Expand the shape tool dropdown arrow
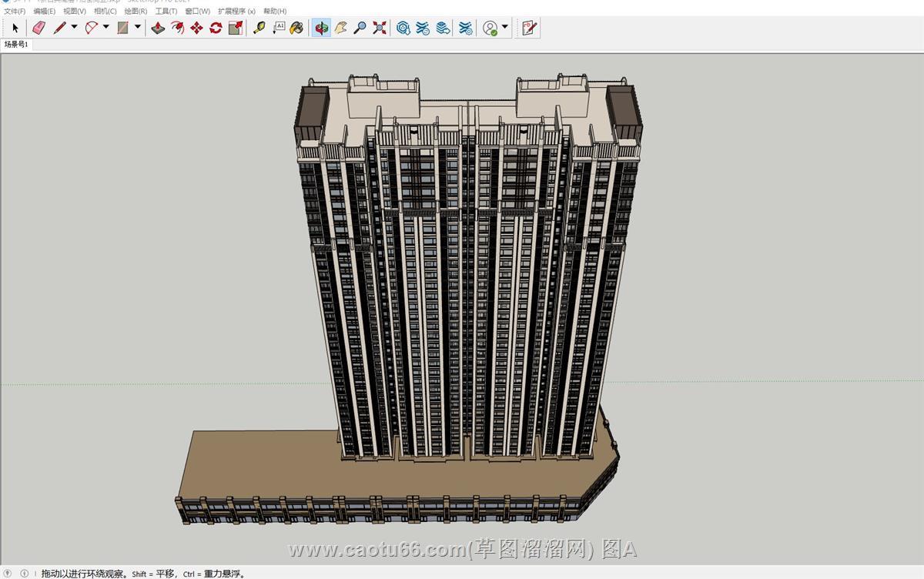 (138, 28)
